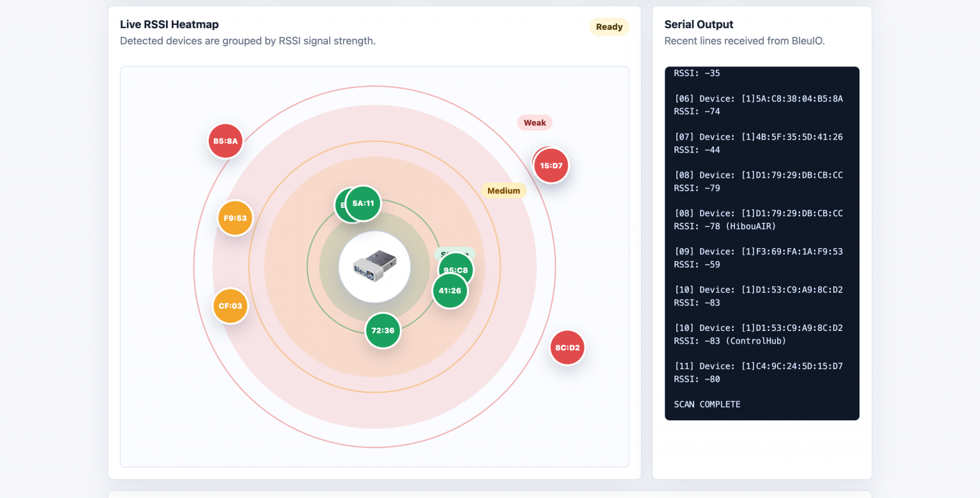Click the Live RSSI Heatmap heading

point(170,24)
